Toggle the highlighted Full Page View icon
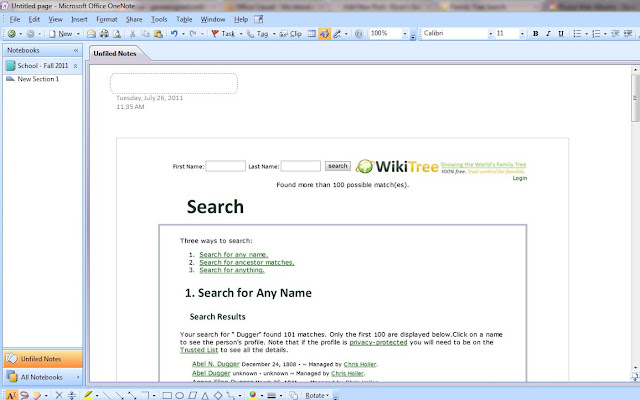Image resolution: width=640 pixels, height=400 pixels. tap(324, 34)
